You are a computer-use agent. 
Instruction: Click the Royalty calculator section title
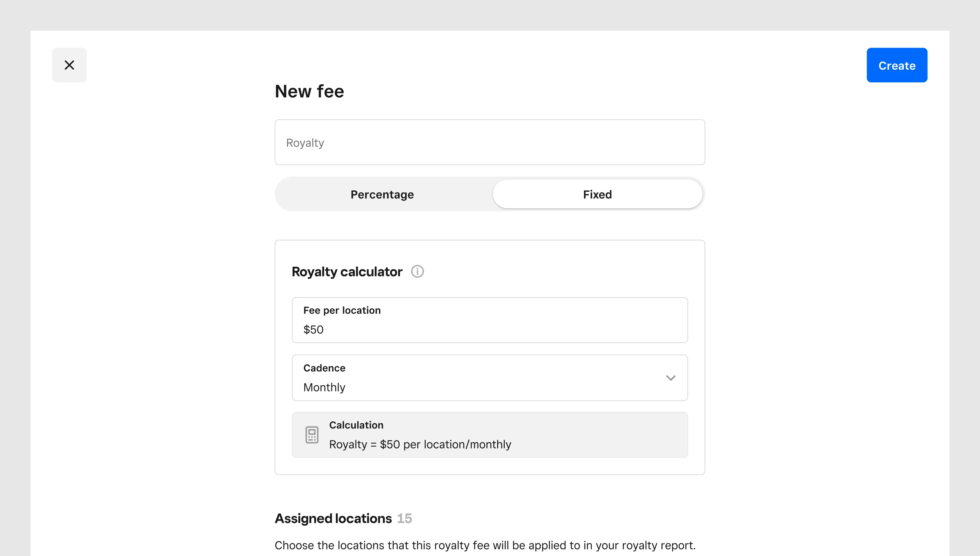(x=347, y=272)
